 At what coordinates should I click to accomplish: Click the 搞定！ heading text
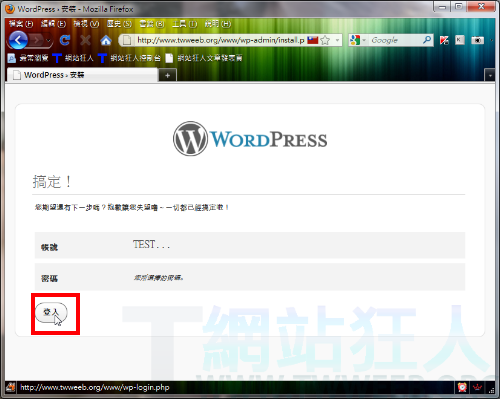coord(52,182)
